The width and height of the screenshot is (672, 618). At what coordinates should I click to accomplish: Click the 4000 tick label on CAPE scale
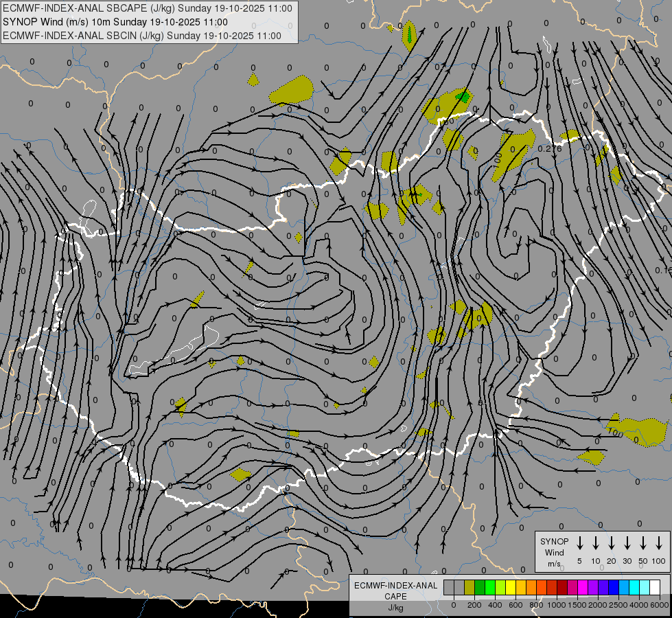pyautogui.click(x=639, y=605)
